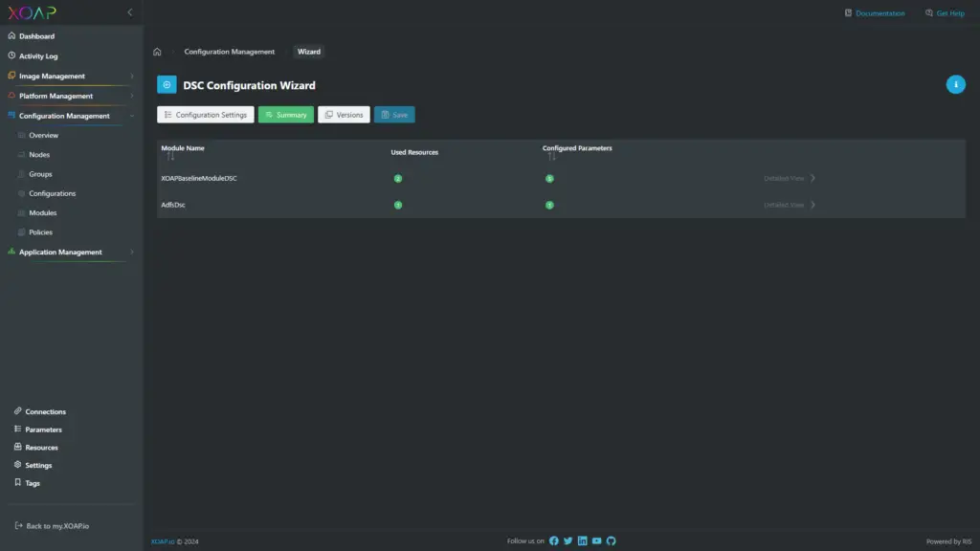Image resolution: width=980 pixels, height=551 pixels.
Task: Open Groups in the sidebar
Action: pos(40,174)
